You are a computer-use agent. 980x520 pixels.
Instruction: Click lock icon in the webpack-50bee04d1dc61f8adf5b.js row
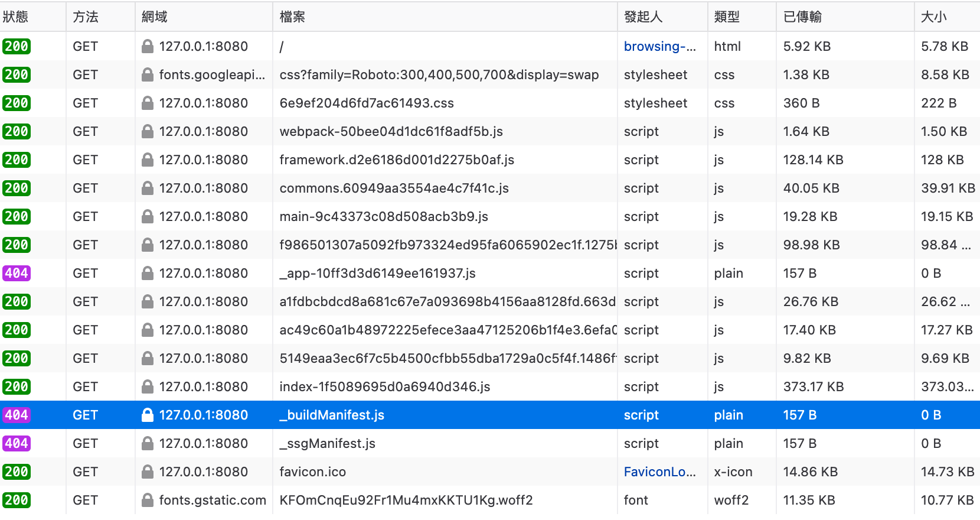pyautogui.click(x=148, y=131)
